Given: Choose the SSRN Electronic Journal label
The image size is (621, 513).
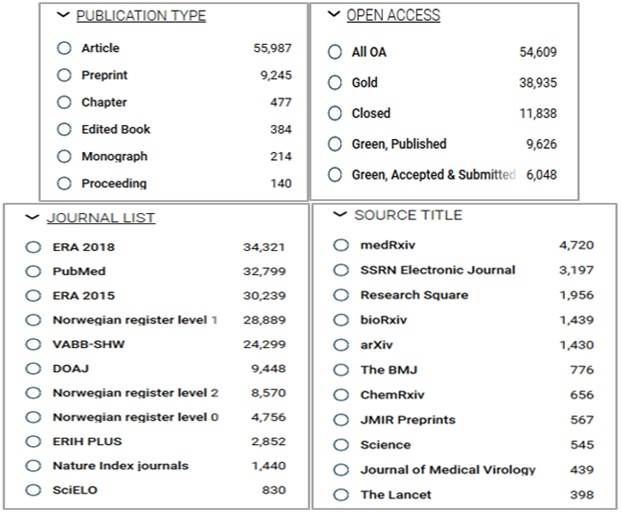Looking at the screenshot, I should coord(438,270).
